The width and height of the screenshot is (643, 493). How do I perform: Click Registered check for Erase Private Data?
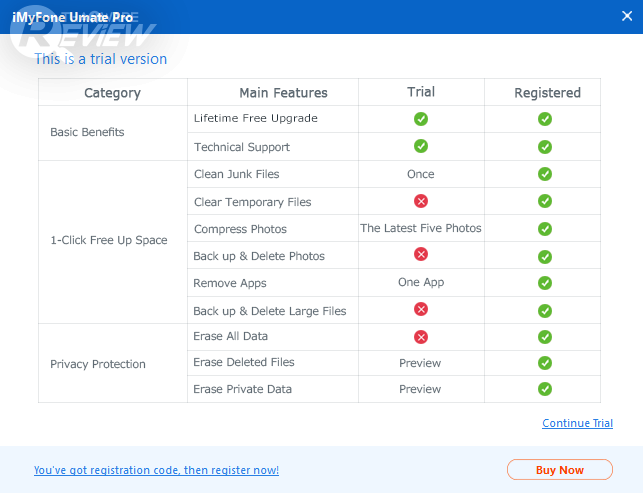click(x=545, y=389)
